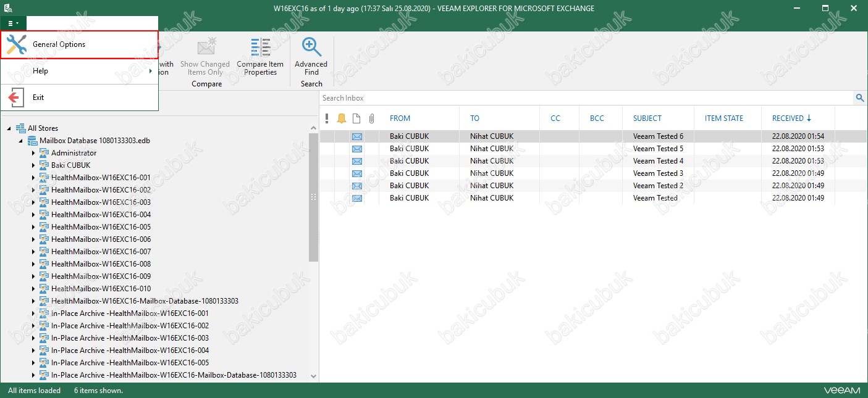Image resolution: width=868 pixels, height=398 pixels.
Task: Click Show Changed Items Only
Action: (x=205, y=57)
